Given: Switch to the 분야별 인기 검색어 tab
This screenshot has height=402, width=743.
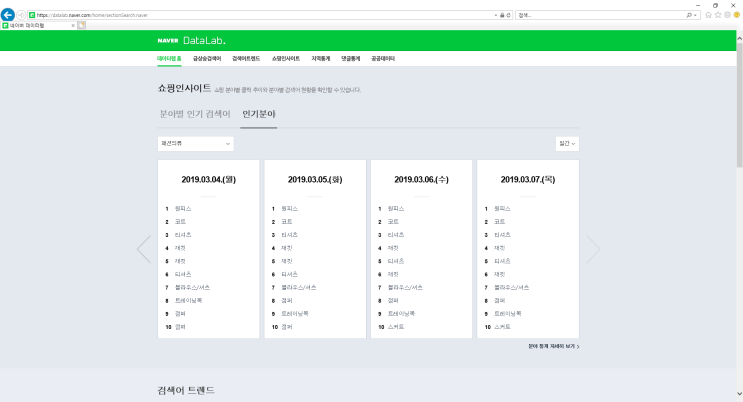Looking at the screenshot, I should click(195, 114).
